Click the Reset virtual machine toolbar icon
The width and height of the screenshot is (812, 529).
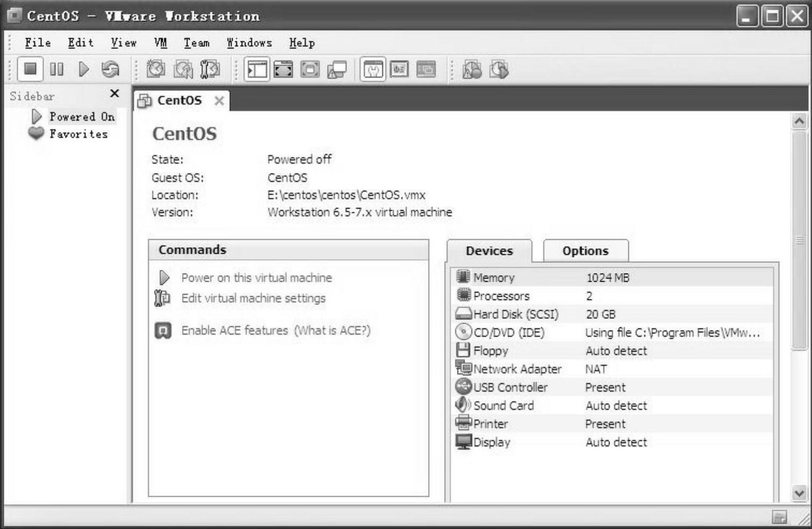point(110,69)
